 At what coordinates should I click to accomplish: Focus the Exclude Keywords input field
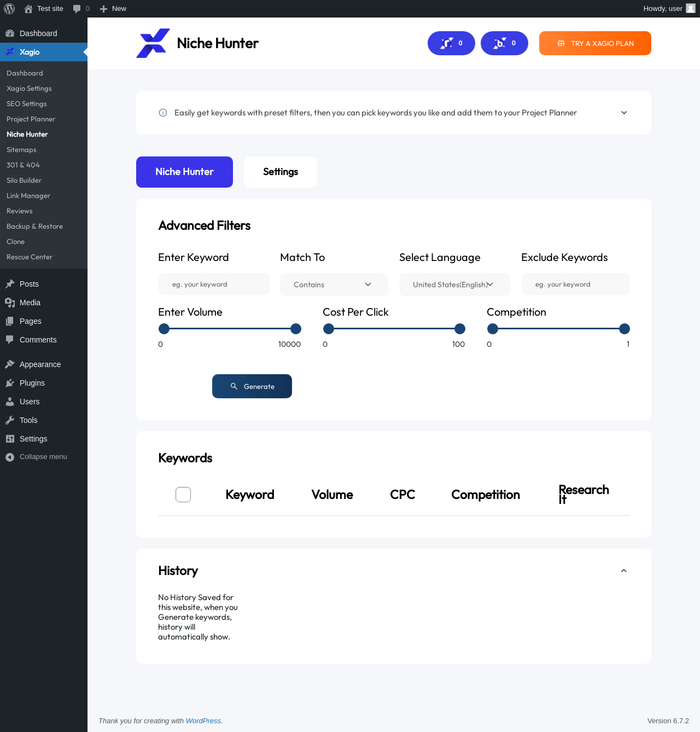click(576, 284)
